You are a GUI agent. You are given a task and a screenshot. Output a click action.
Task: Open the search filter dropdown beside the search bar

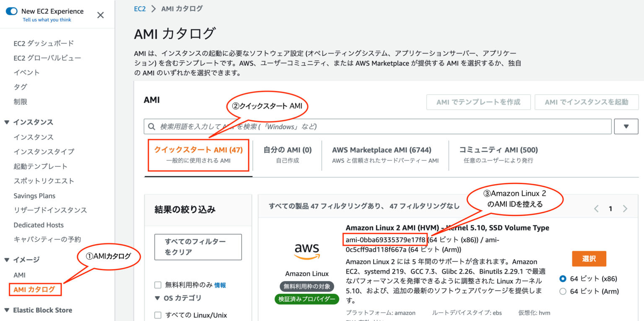[x=626, y=126]
